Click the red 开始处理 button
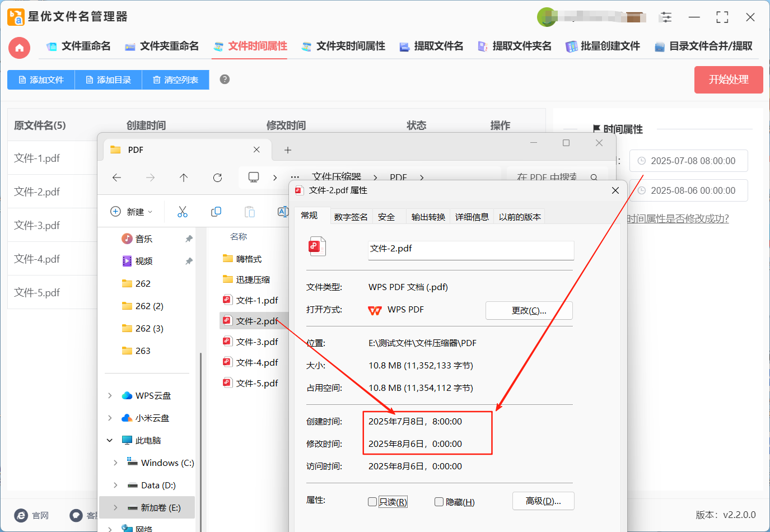770x532 pixels. point(729,80)
